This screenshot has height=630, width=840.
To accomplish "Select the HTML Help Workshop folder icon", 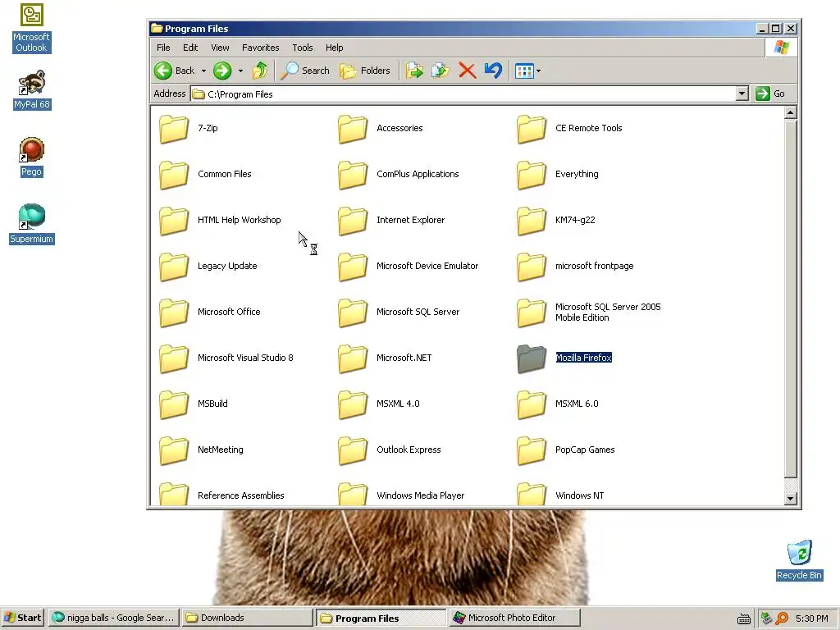I will (174, 221).
